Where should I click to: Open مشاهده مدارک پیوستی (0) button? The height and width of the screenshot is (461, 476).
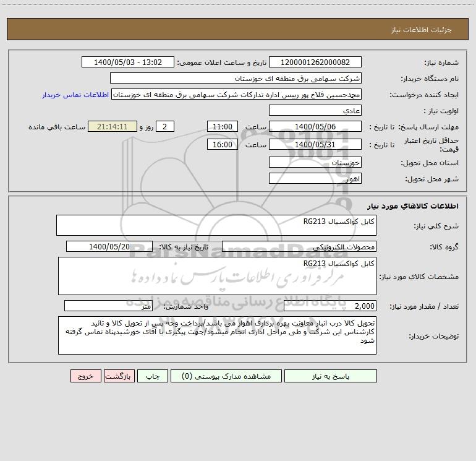[226, 376]
